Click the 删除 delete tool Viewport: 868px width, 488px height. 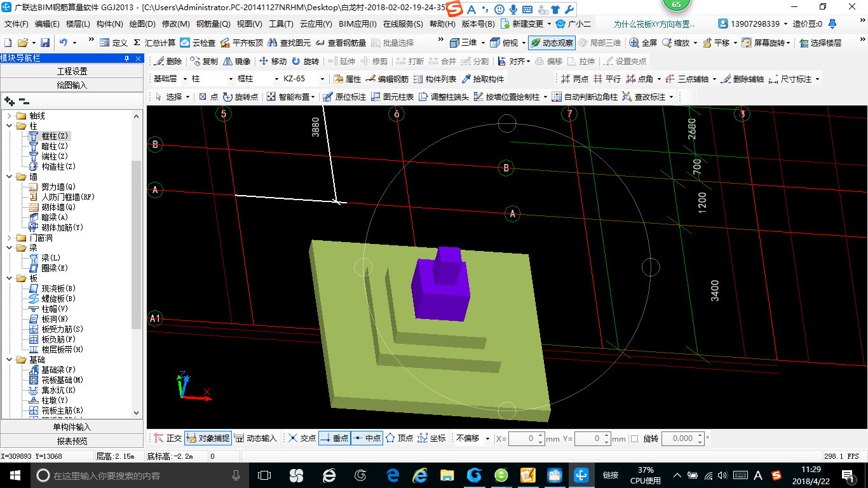[168, 62]
